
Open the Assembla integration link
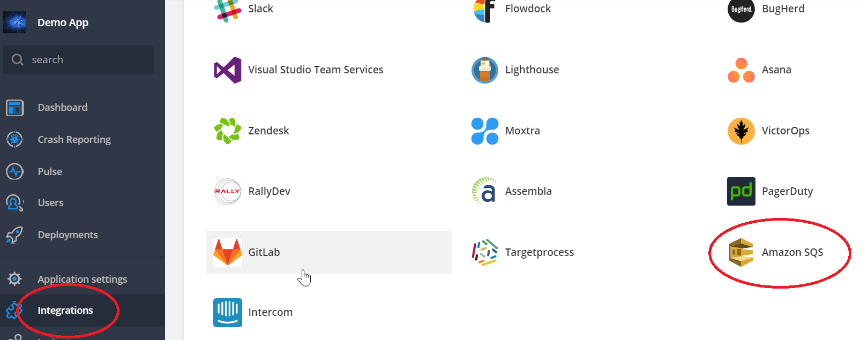click(485, 191)
